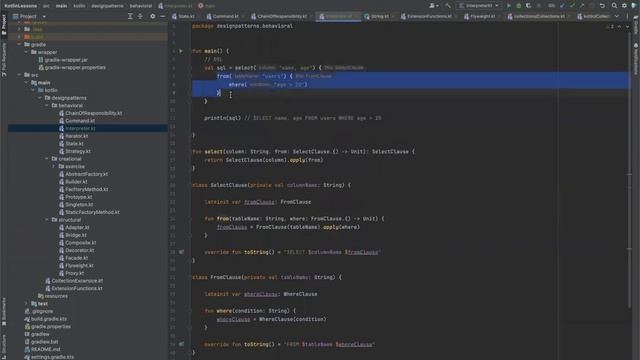Click override gutter icon beside SelectClause toString
The image size is (640, 360).
pyautogui.click(x=181, y=252)
